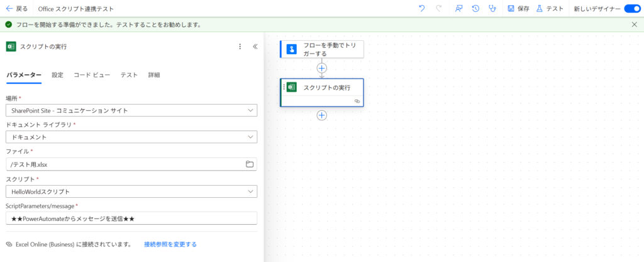Image resolution: width=644 pixels, height=262 pixels.
Task: Go back with the 戻る button
Action: click(x=17, y=9)
